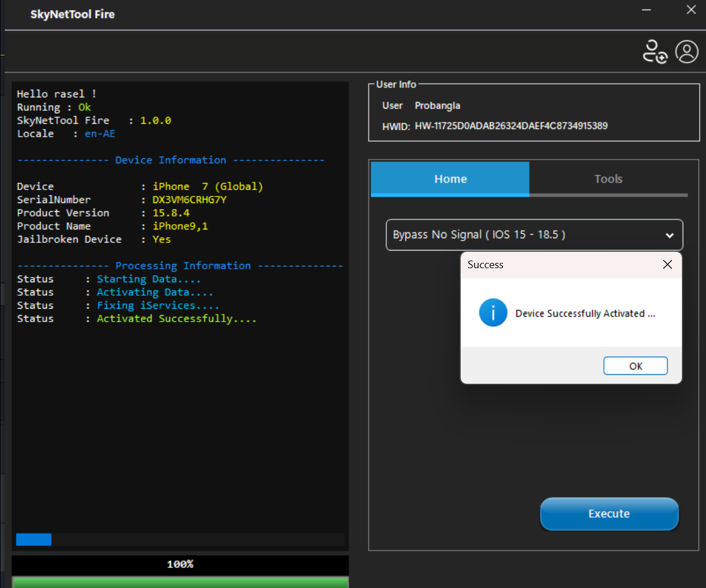This screenshot has width=706, height=588.
Task: Click the green 100% progress bar
Action: 180,582
